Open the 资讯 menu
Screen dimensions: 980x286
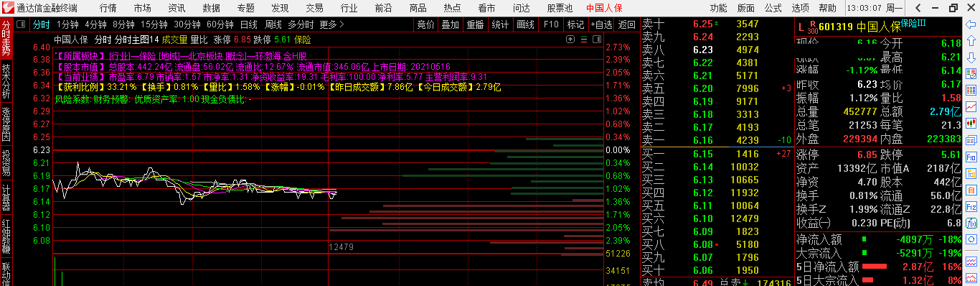coord(176,8)
